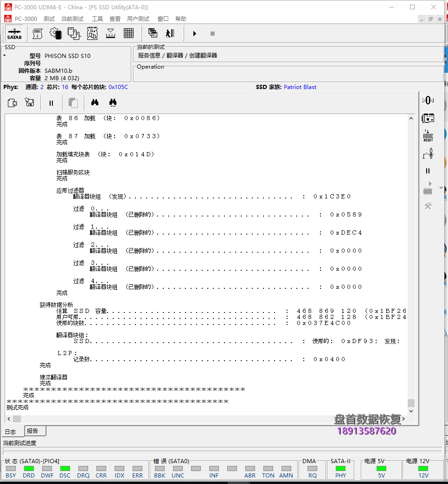Click the log settings page-with-gear icon
The image size is (448, 484).
[13, 103]
